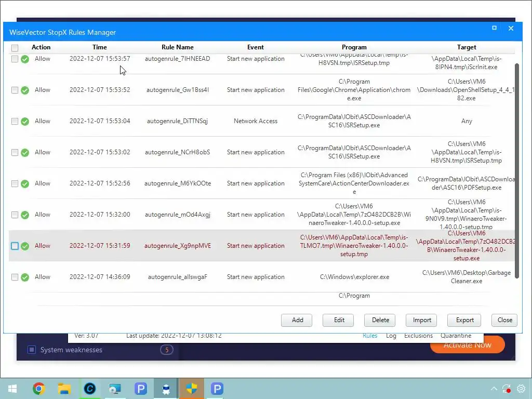Toggle the System weaknesses checkbox in background window

[x=32, y=350]
